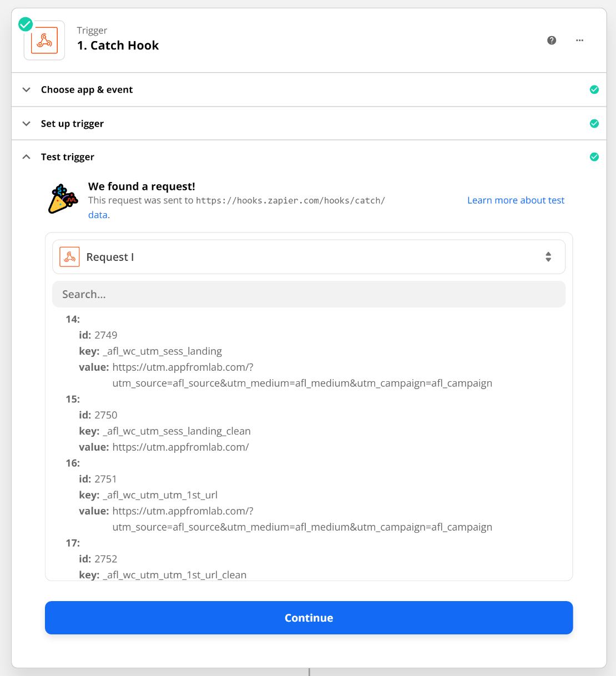This screenshot has height=676, width=616.
Task: Collapse the Test trigger section
Action: click(x=26, y=157)
